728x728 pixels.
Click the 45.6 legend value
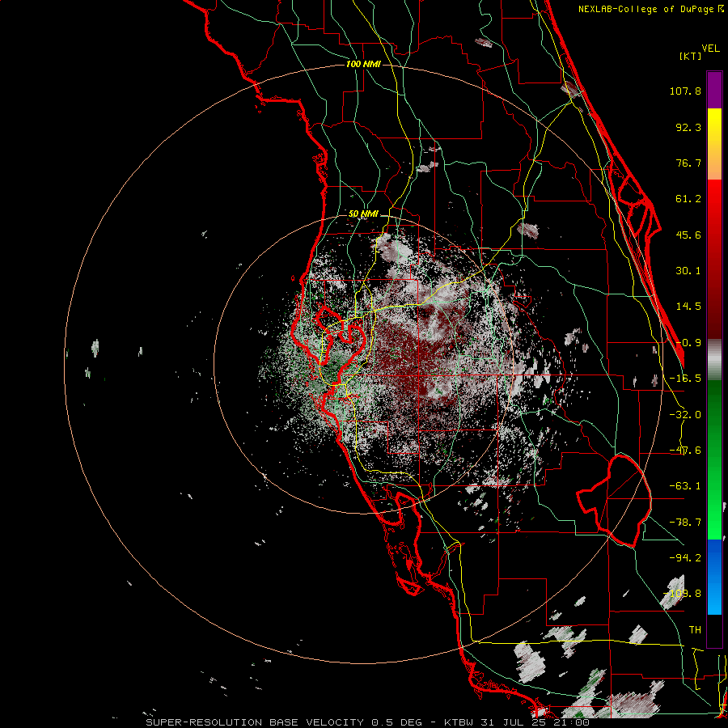[688, 235]
